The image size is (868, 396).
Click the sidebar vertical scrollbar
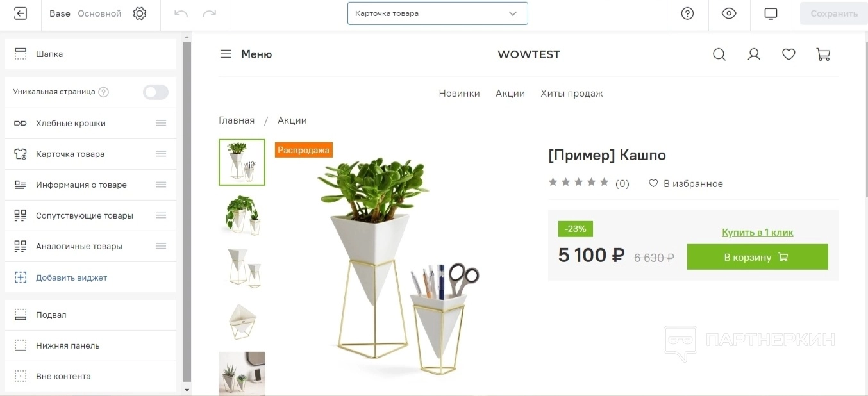point(187,211)
